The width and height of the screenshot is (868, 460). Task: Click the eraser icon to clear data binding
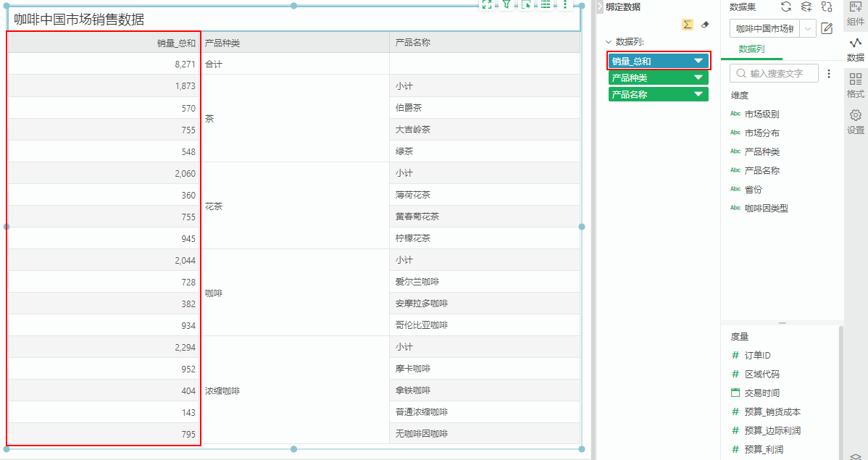[705, 25]
